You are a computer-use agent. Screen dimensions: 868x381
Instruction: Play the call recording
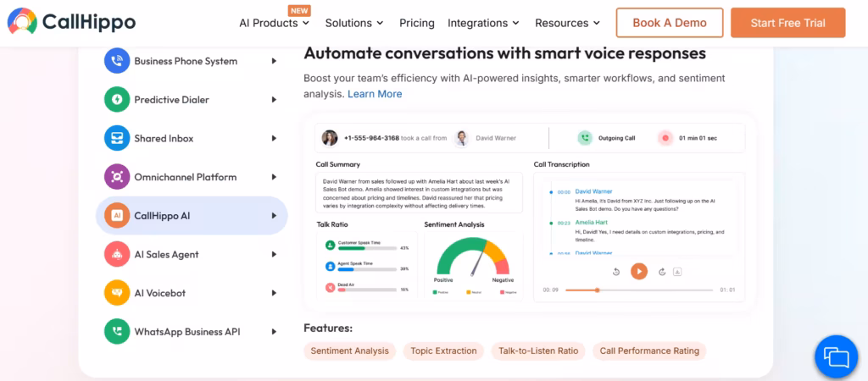[x=639, y=271]
